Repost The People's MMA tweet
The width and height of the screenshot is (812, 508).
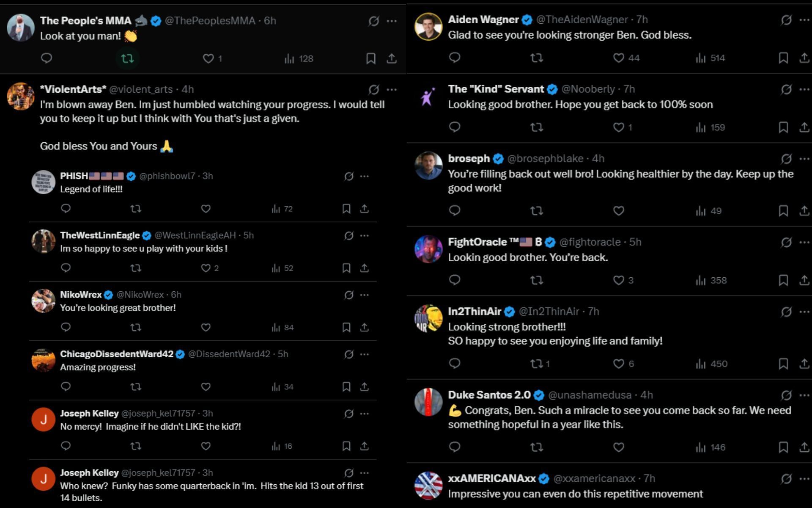tap(127, 58)
